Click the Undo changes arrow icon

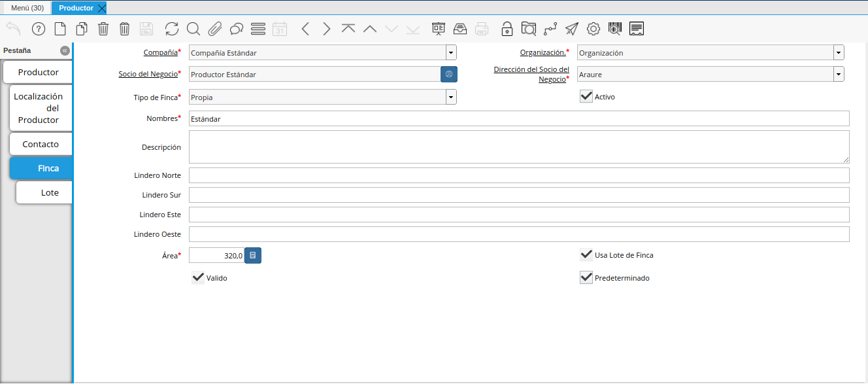pos(13,29)
